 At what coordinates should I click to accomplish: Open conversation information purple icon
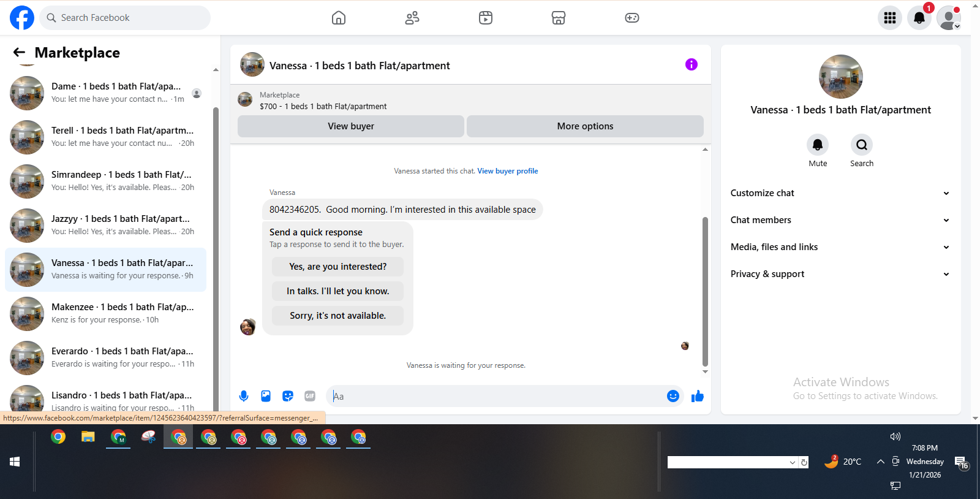692,64
